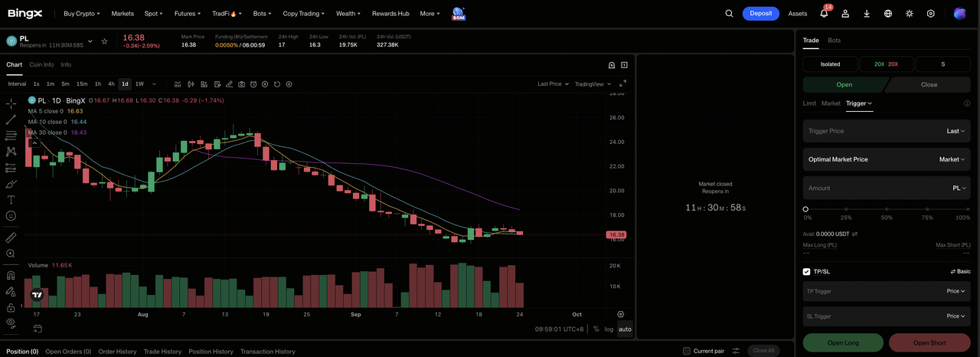Open the Market dropdown for Optimal Market Price
This screenshot has height=357, width=980.
click(952, 159)
